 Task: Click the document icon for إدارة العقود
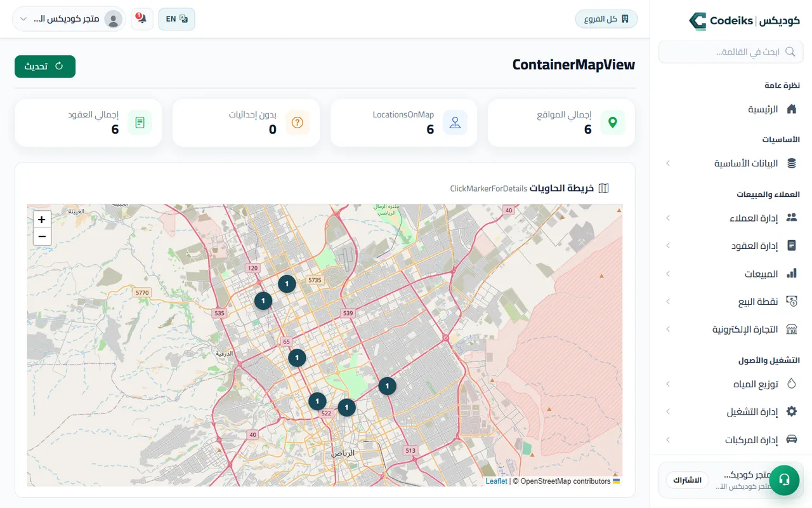pyautogui.click(x=791, y=245)
